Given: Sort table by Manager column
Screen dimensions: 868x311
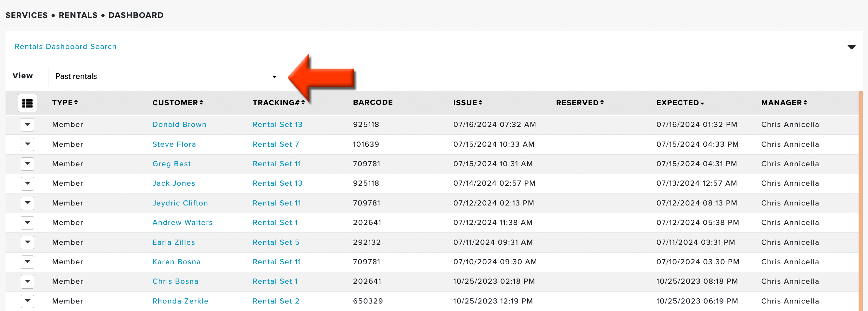Looking at the screenshot, I should [784, 103].
